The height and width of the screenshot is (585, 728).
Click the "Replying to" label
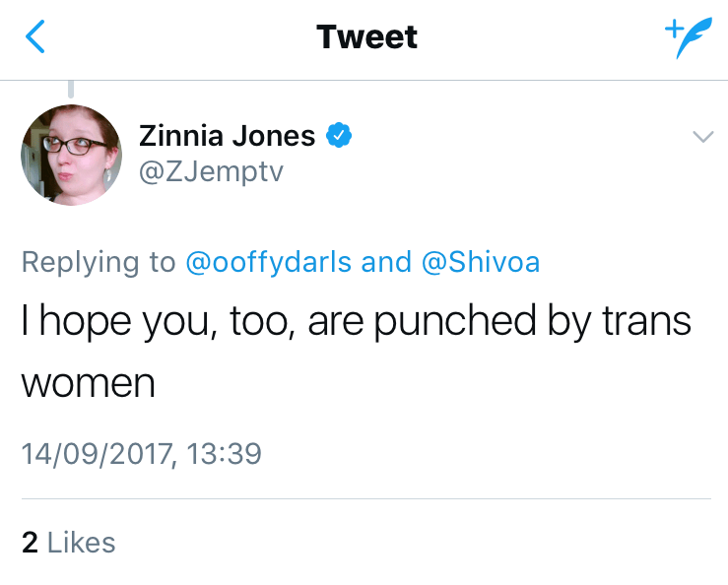[x=99, y=262]
